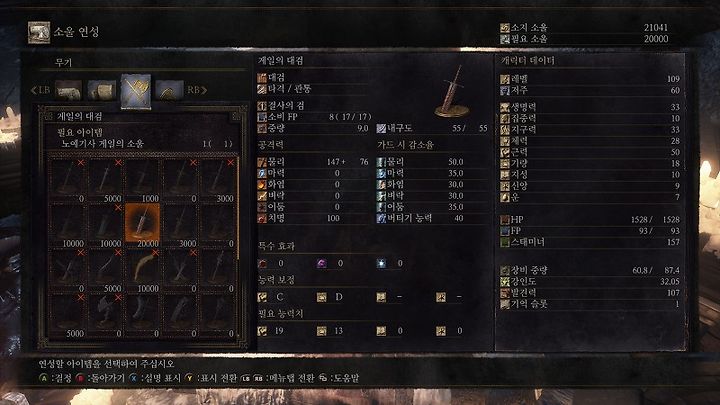
Task: Open the 도움말 help prompt
Action: point(339,378)
